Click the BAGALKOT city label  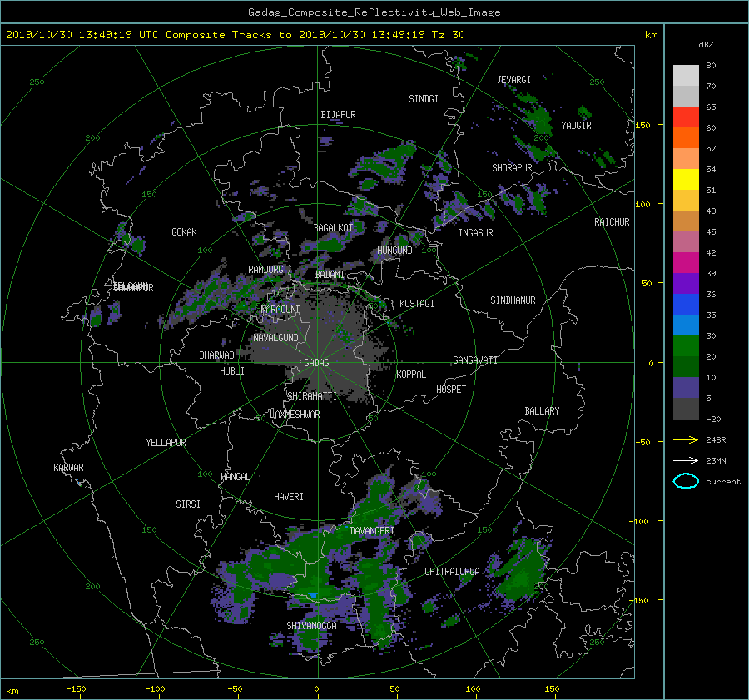click(333, 228)
